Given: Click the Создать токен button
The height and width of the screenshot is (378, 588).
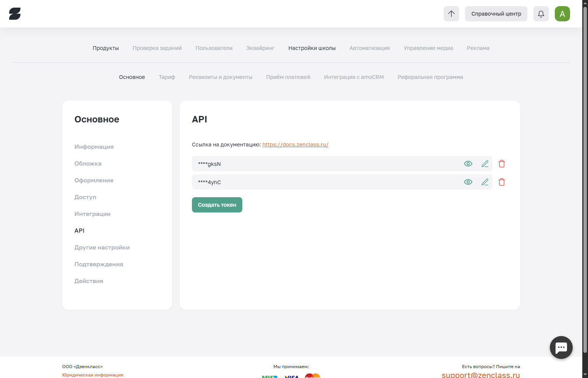Looking at the screenshot, I should 217,205.
